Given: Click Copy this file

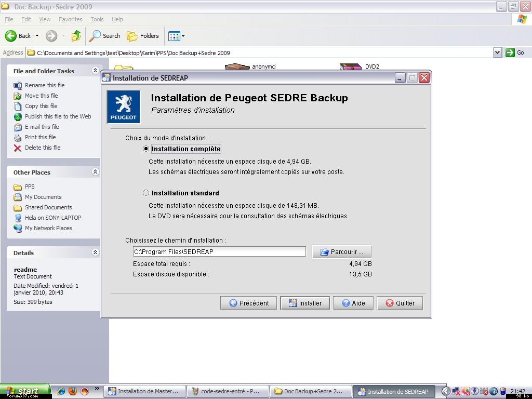Looking at the screenshot, I should point(35,106).
